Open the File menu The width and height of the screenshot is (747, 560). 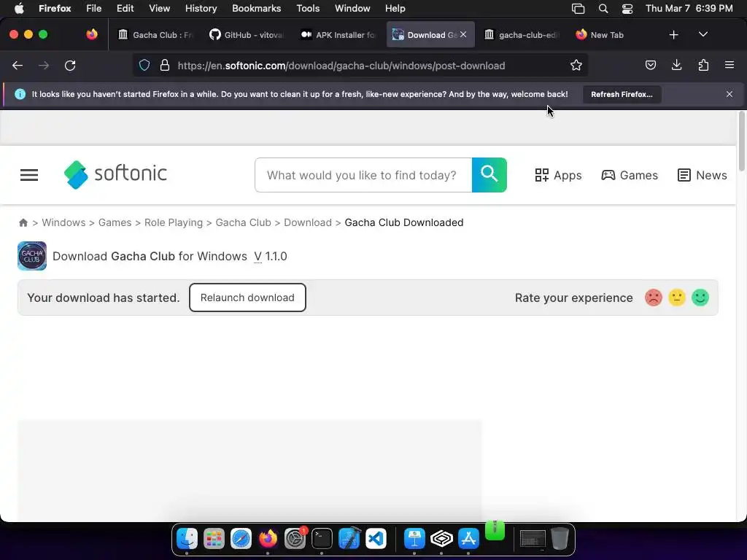click(94, 9)
